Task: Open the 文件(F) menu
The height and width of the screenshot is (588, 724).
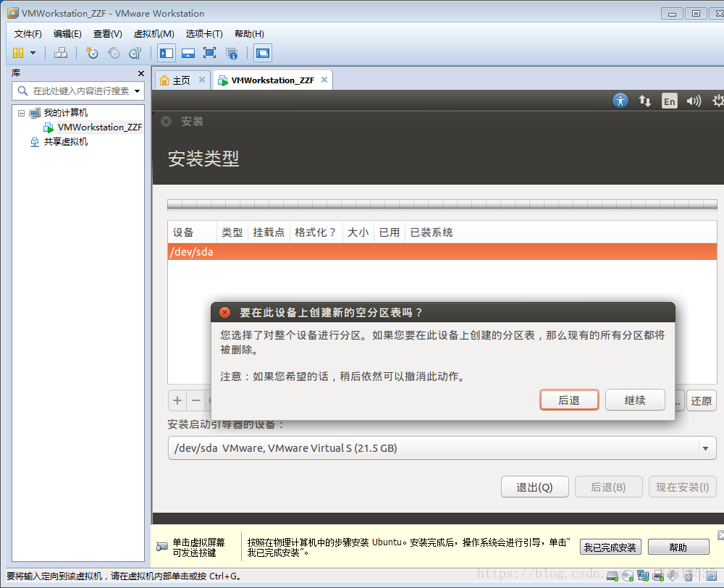Action: [28, 34]
